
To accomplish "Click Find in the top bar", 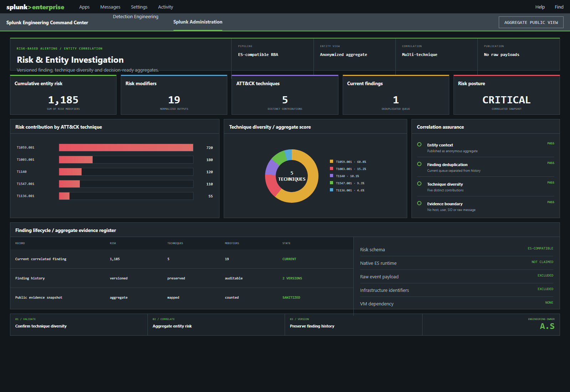I will point(559,7).
